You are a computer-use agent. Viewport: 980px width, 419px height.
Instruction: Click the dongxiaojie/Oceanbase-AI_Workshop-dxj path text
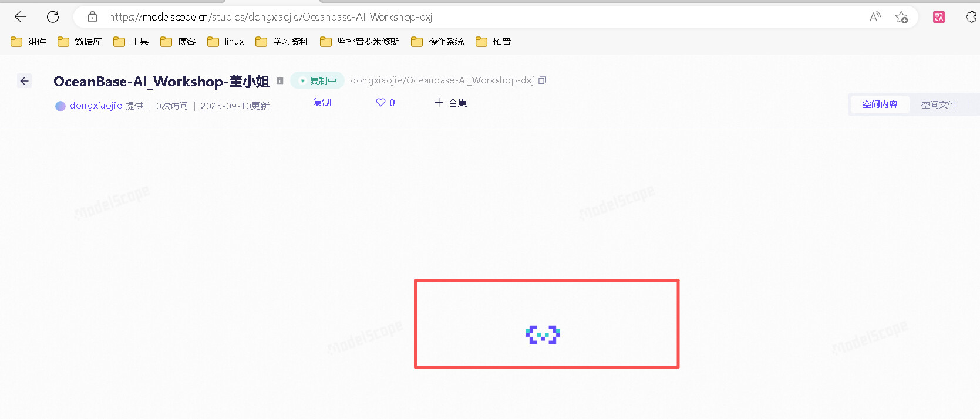click(442, 80)
